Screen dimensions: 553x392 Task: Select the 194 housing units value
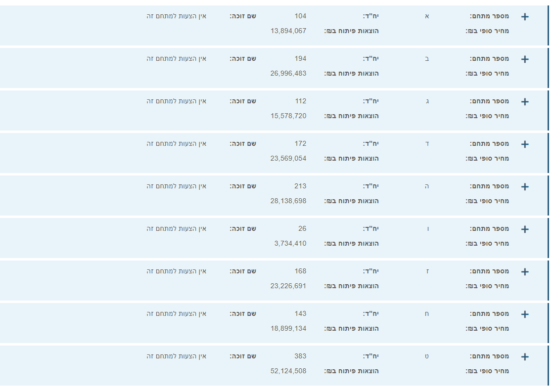tap(300, 58)
